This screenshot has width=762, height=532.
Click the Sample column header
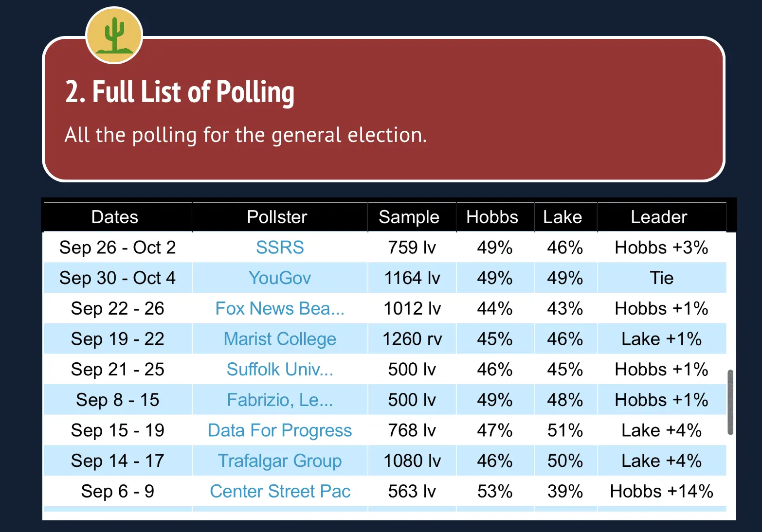[x=409, y=217]
